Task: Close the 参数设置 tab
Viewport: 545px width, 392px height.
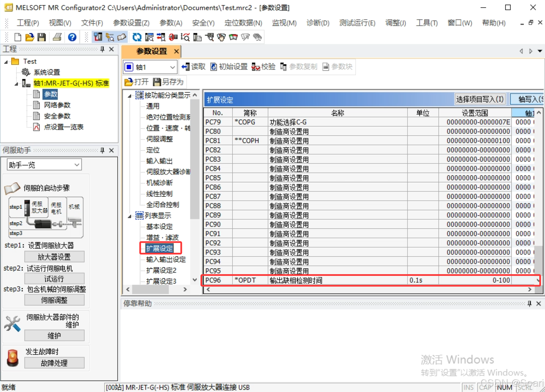Action: pyautogui.click(x=177, y=51)
